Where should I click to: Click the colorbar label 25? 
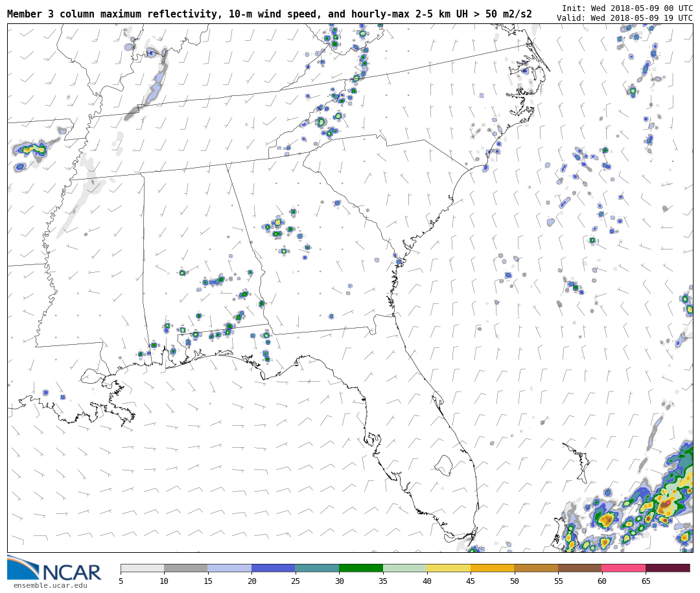pyautogui.click(x=296, y=581)
